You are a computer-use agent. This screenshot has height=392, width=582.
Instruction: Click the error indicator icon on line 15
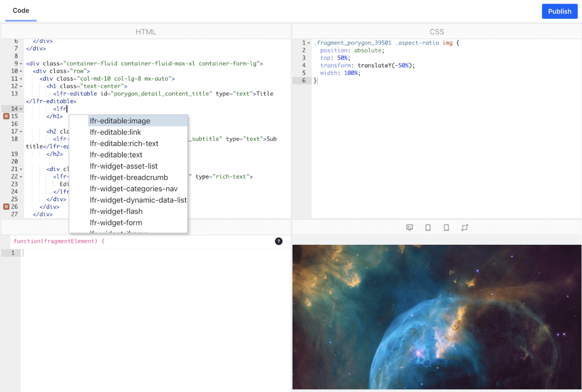[x=7, y=116]
